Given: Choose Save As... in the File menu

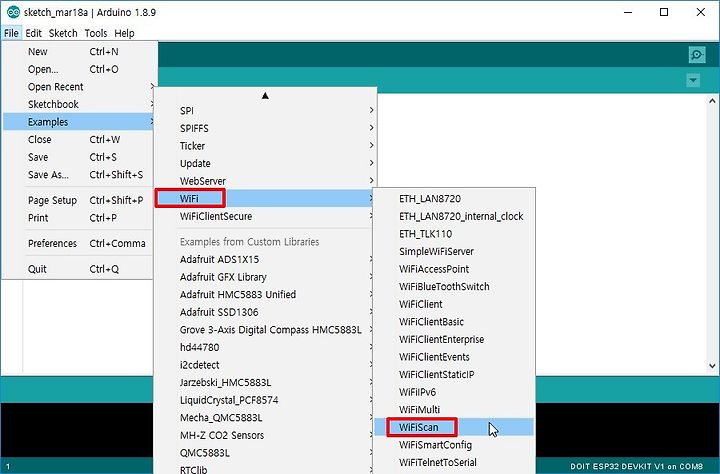Looking at the screenshot, I should point(78,175).
